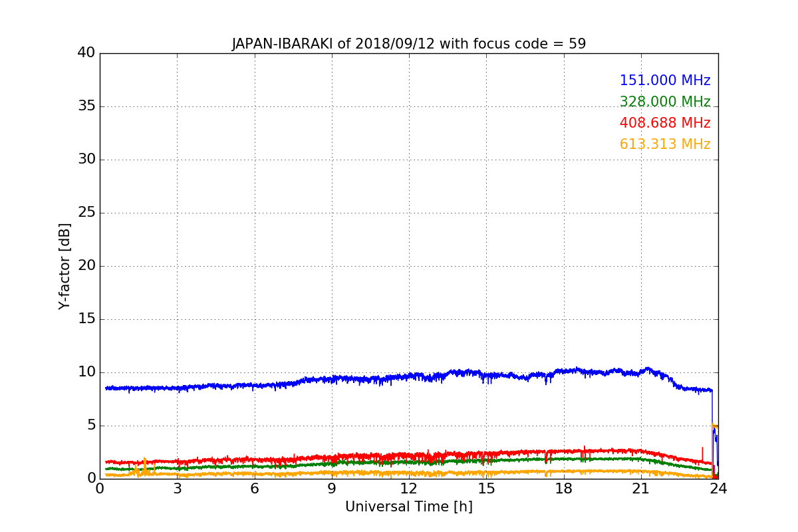
Task: Select the '328.000 MHz' green legend label
Action: click(665, 102)
